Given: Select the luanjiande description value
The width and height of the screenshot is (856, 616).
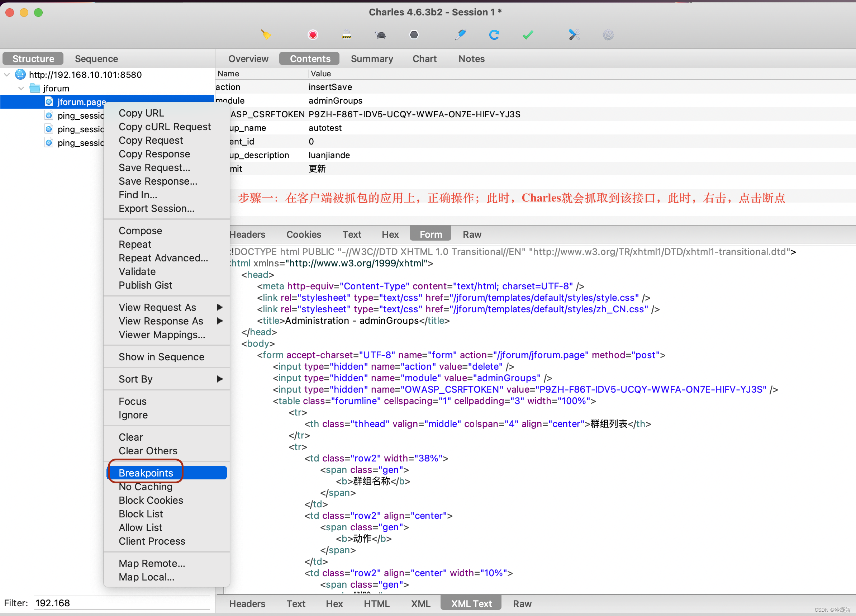Looking at the screenshot, I should pyautogui.click(x=329, y=155).
